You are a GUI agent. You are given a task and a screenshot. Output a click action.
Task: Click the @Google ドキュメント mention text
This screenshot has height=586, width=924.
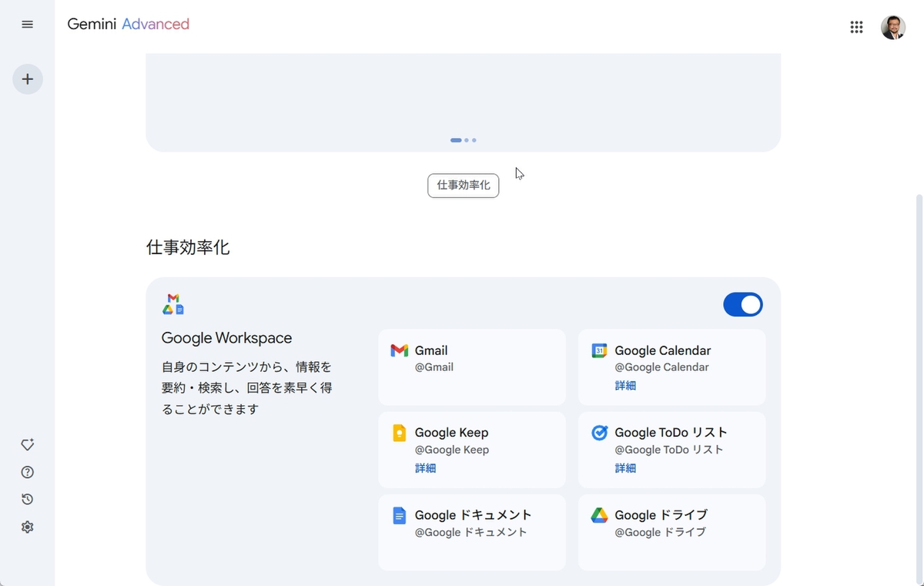[471, 532]
